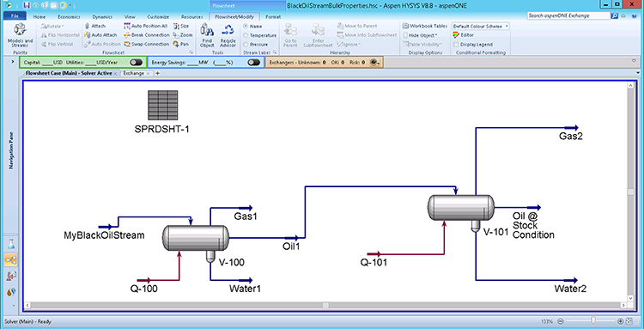
Task: Switch to the Format ribbon tab
Action: pos(273,17)
